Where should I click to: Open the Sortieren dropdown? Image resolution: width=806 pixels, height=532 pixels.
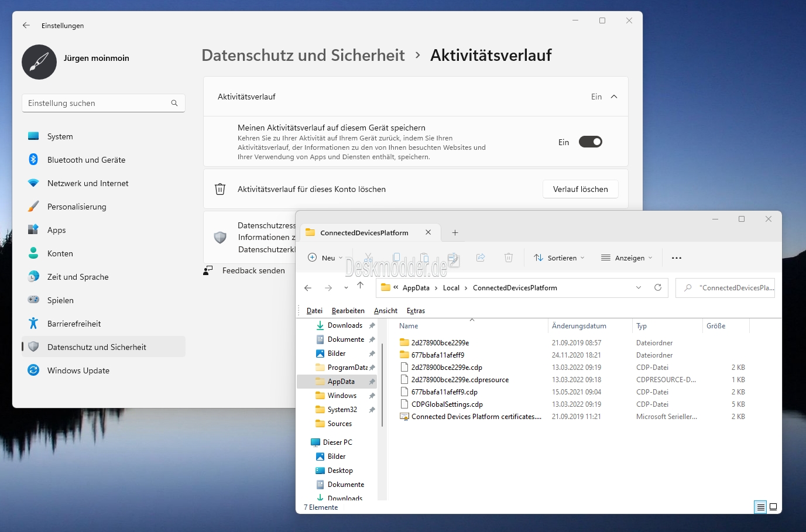[x=559, y=258]
